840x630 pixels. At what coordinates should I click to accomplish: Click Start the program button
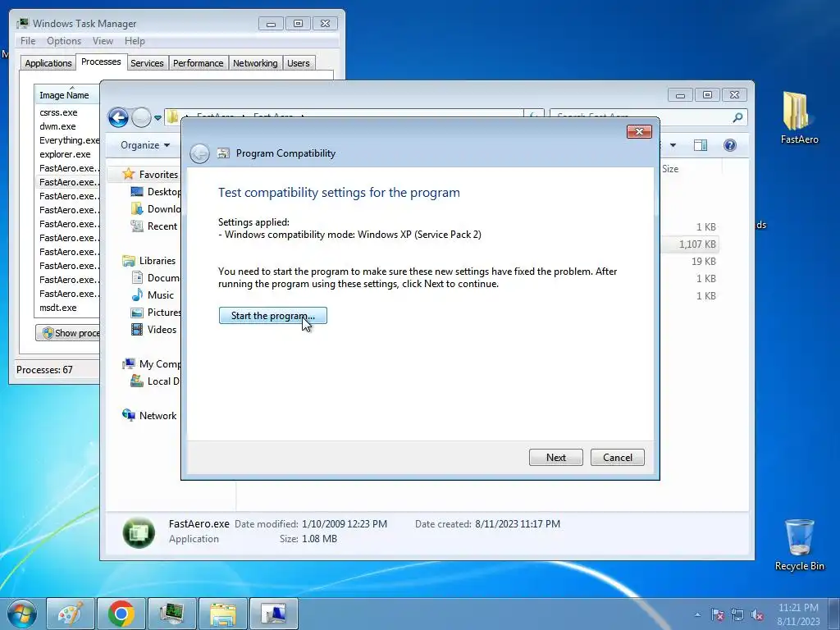(x=272, y=316)
